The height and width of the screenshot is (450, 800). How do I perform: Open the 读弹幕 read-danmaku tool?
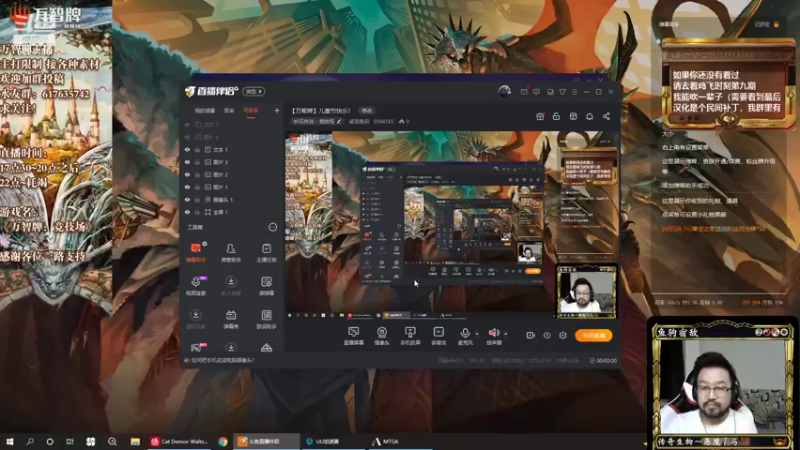[266, 286]
